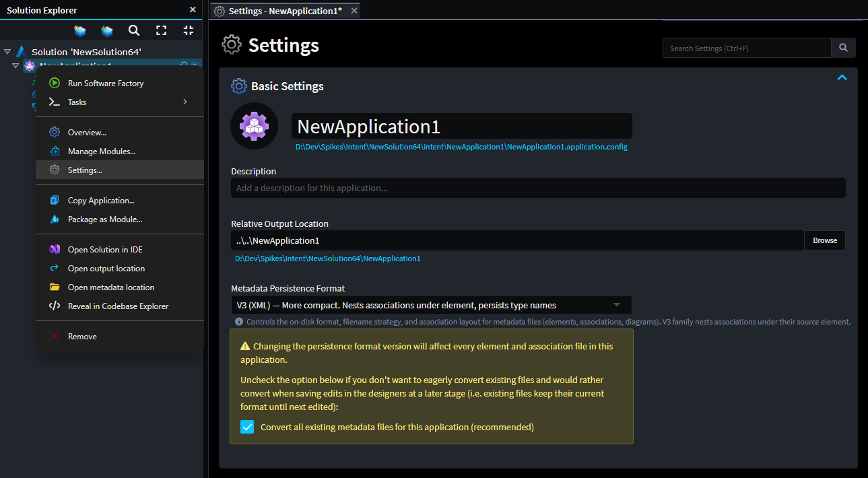Open the Tasks submenu
Screen dimensions: 868x478
(x=120, y=102)
